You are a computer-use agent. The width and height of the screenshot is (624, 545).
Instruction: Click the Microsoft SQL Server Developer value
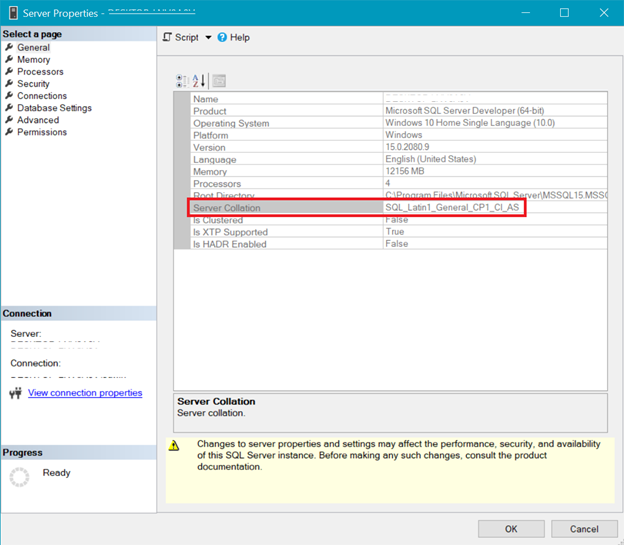click(464, 111)
